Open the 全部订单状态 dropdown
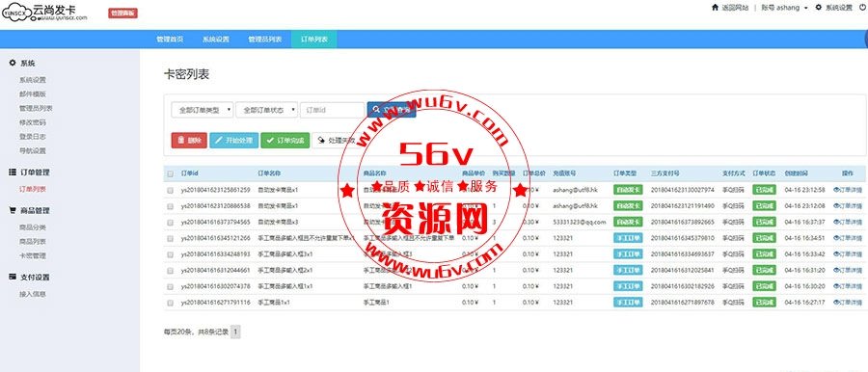 pos(267,110)
